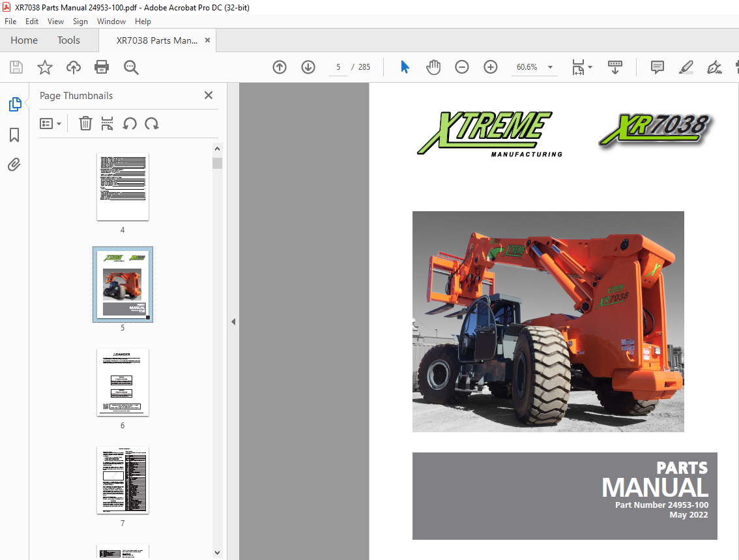Select the Hand pan tool

coord(433,67)
